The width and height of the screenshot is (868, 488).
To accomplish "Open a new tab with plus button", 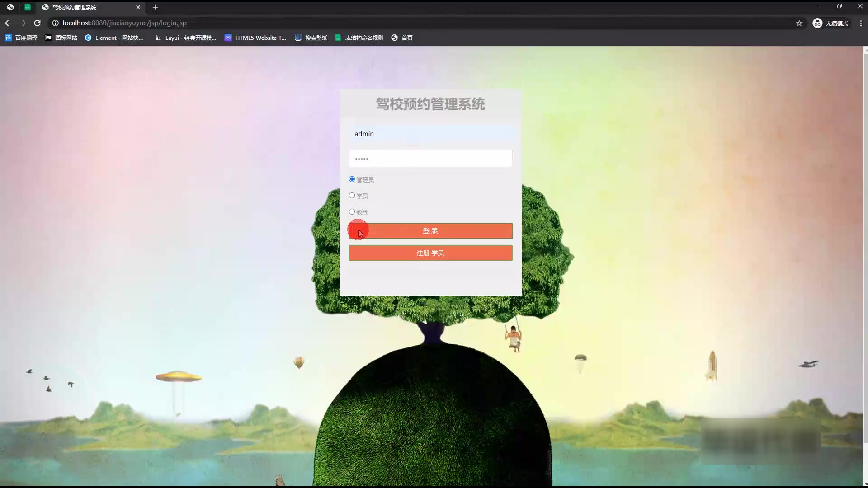I will point(155,7).
